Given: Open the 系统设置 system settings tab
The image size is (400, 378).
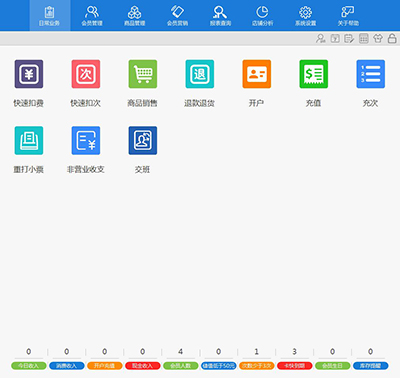Looking at the screenshot, I should tap(306, 15).
